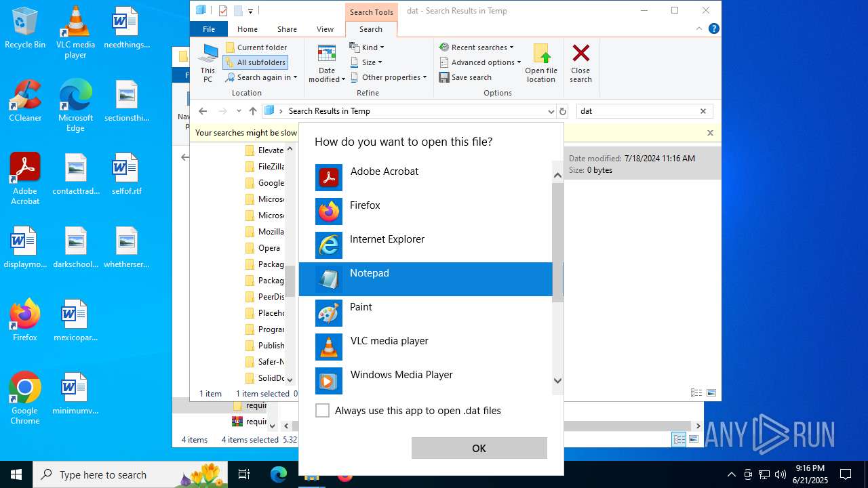
Task: Open the notification center
Action: tap(846, 474)
